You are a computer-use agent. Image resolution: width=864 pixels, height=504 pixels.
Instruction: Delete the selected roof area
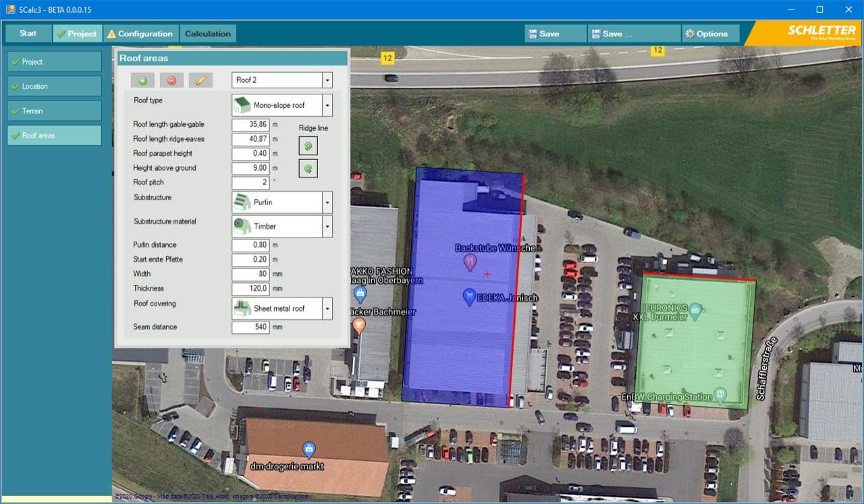point(173,80)
